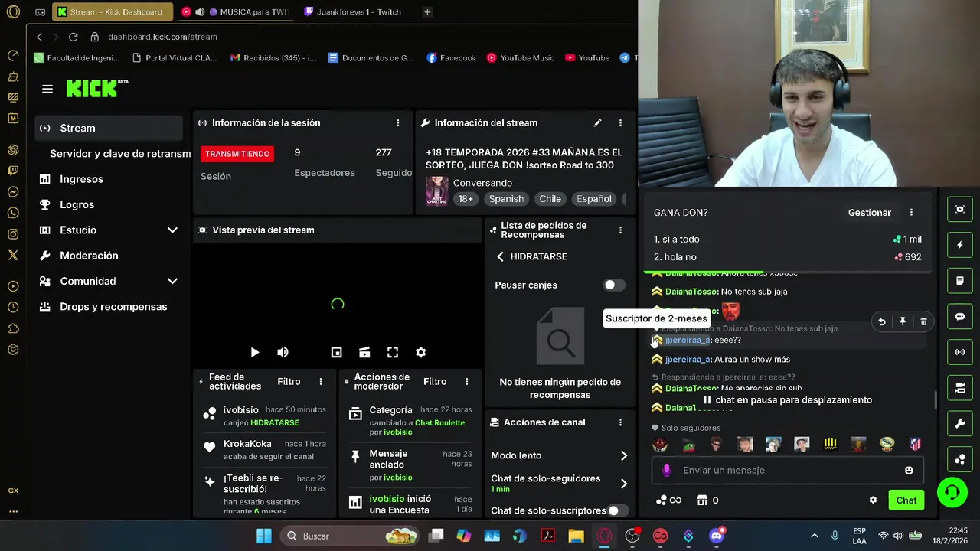Click the Kick logo
The image size is (980, 551).
tap(96, 89)
